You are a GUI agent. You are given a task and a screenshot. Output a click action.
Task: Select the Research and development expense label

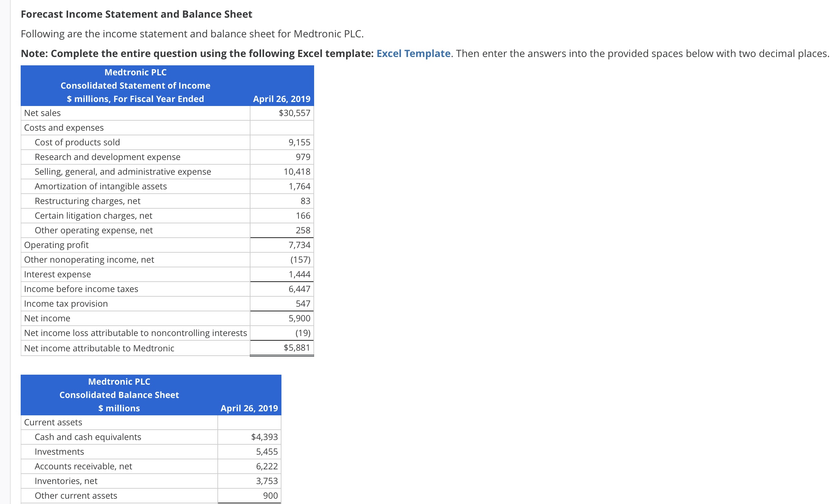[x=107, y=157]
